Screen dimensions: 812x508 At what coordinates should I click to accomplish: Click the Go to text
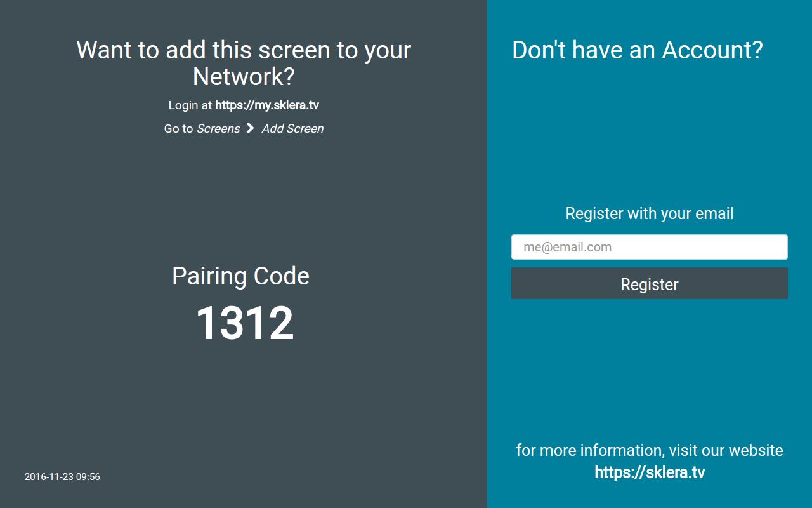[x=178, y=128]
